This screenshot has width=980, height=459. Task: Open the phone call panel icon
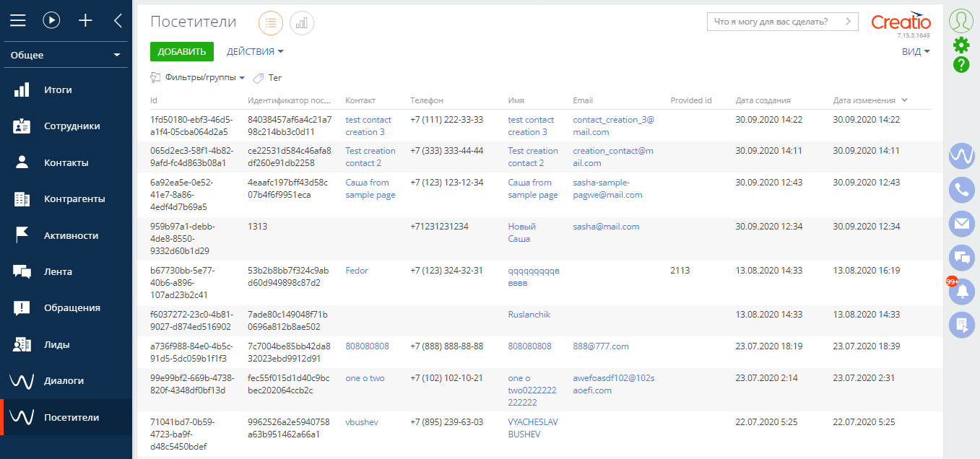click(961, 190)
